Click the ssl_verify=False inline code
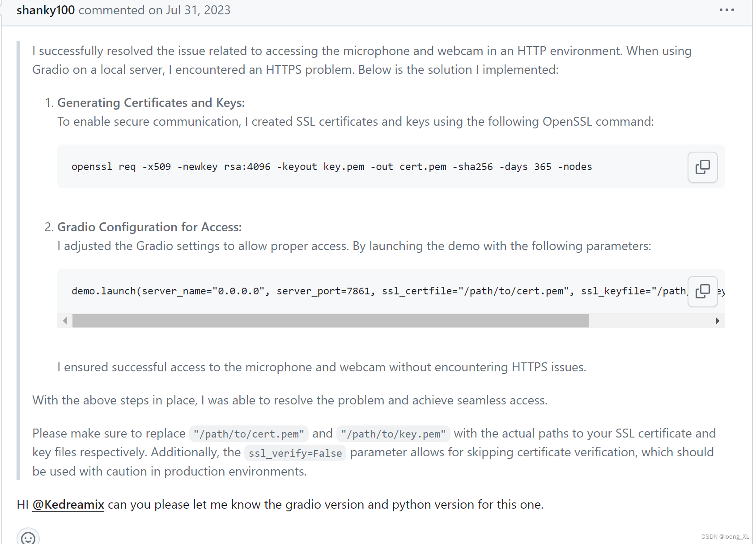This screenshot has height=544, width=756. pos(295,453)
